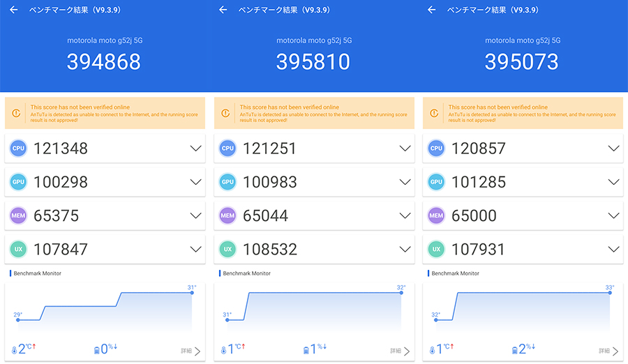628x364 pixels.
Task: Tap the GPU icon beside 100983
Action: [x=227, y=182]
